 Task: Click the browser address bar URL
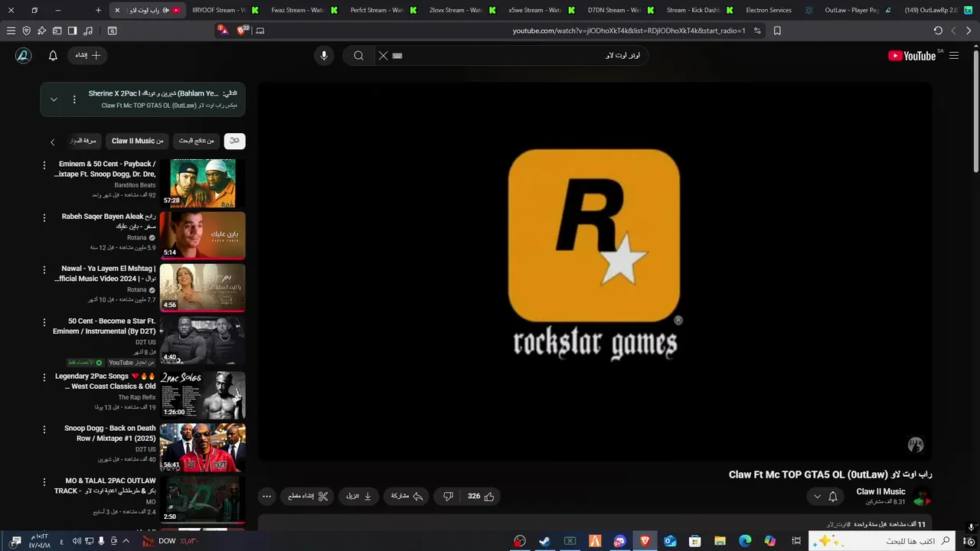coord(629,31)
